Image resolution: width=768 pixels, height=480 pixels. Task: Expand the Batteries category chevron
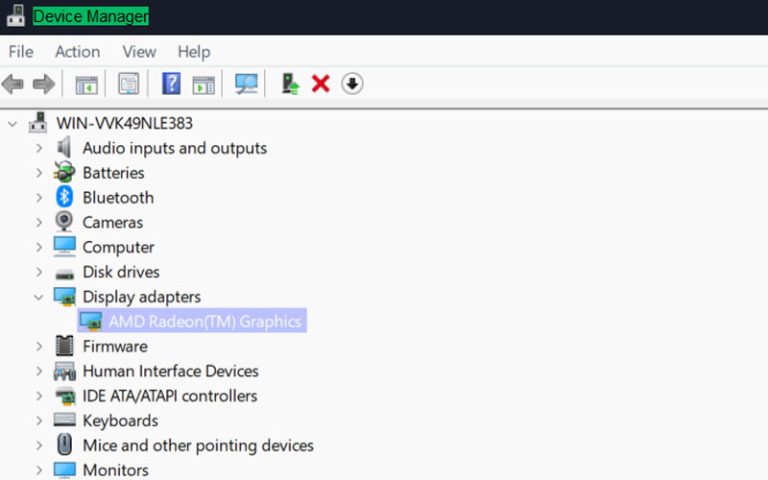(x=39, y=173)
